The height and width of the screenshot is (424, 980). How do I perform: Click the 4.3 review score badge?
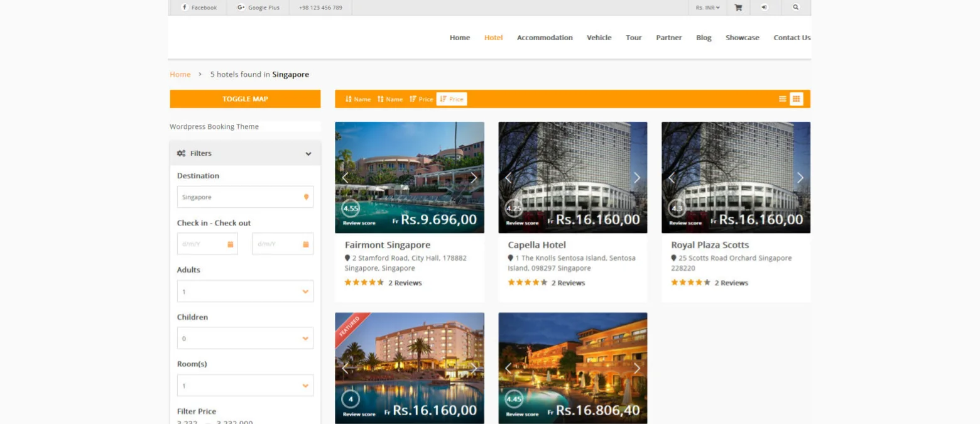[677, 208]
